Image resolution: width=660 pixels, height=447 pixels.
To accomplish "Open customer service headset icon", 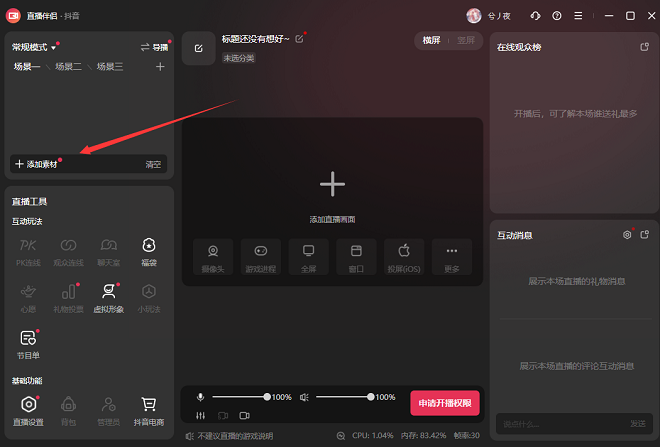I will pyautogui.click(x=535, y=16).
